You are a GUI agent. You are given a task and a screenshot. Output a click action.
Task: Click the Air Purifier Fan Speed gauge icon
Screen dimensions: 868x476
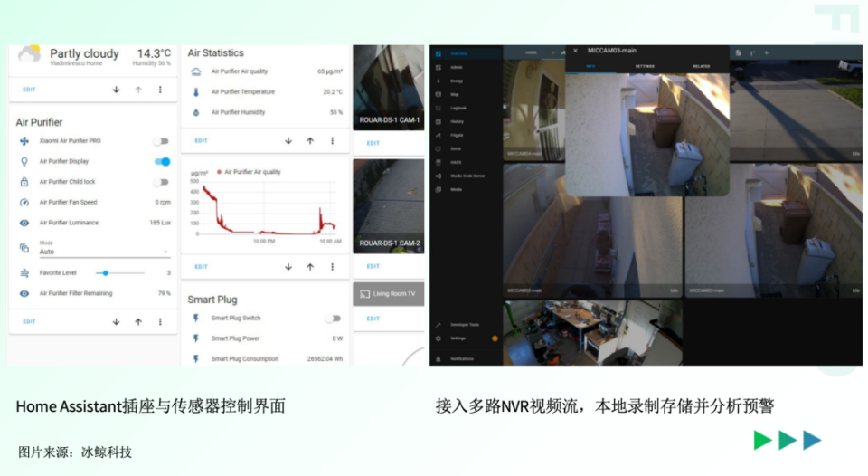point(24,203)
